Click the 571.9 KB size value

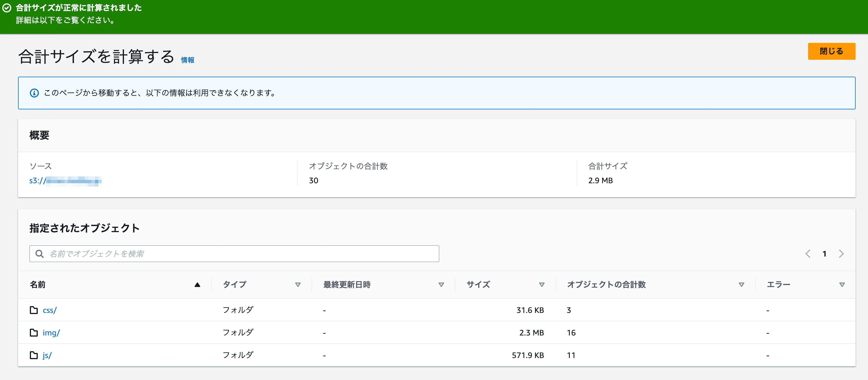pyautogui.click(x=528, y=355)
